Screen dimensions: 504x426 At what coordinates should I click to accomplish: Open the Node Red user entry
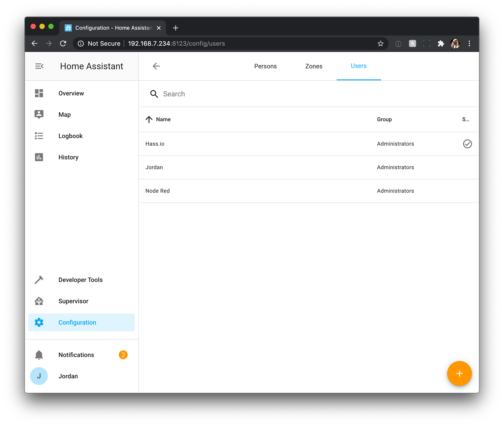pyautogui.click(x=157, y=191)
